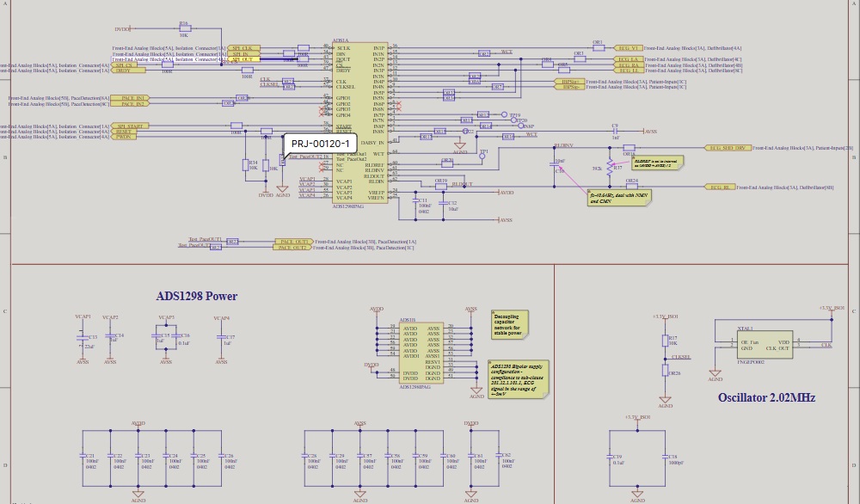Viewport: 860px width, 504px height.
Task: Select capacitor C14 under VCAP2
Action: (111, 337)
